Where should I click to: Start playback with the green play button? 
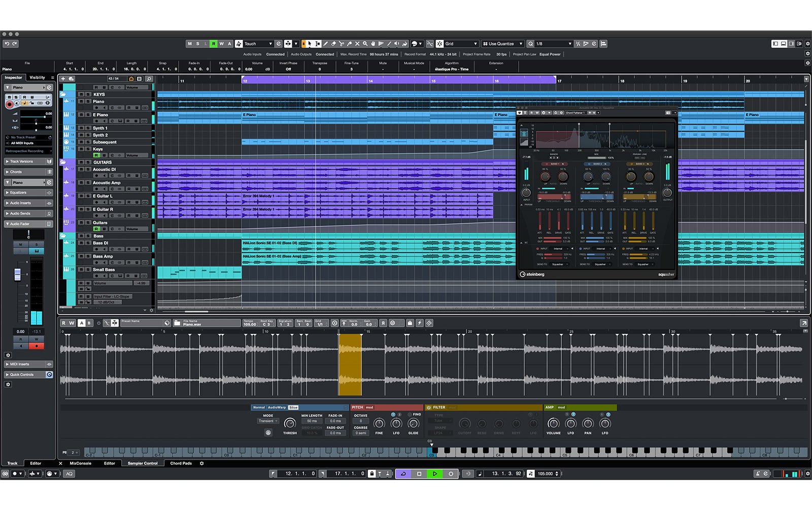click(435, 473)
